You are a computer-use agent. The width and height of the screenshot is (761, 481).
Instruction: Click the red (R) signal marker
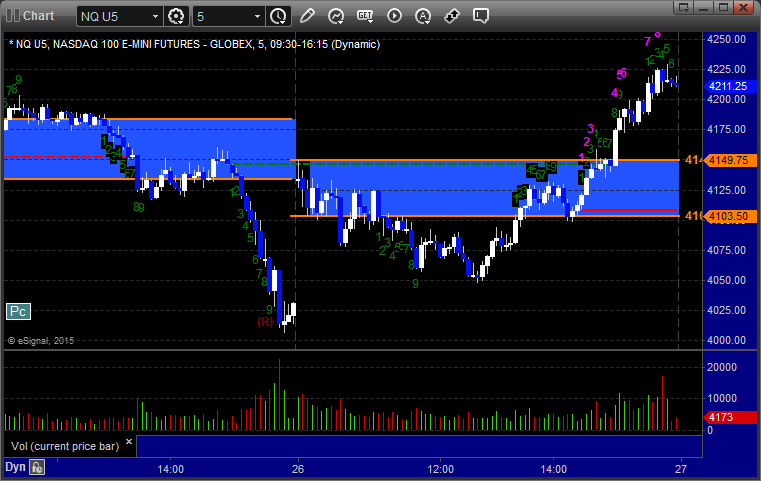point(265,322)
